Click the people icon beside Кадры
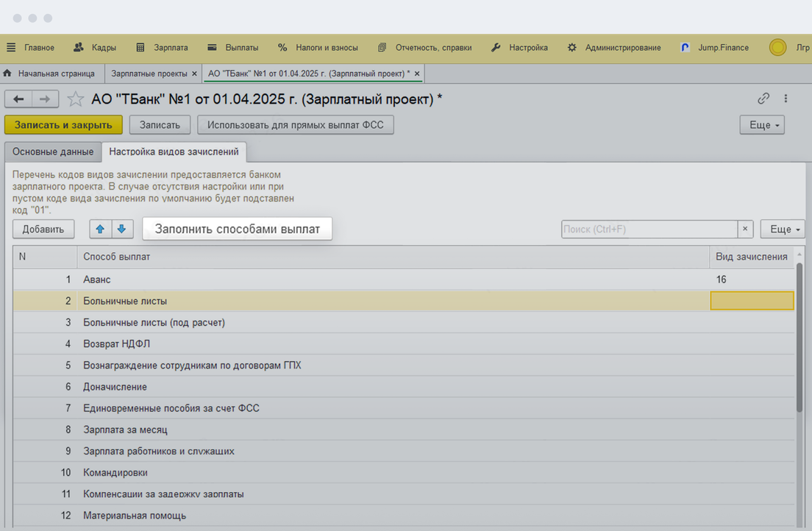 click(x=79, y=47)
